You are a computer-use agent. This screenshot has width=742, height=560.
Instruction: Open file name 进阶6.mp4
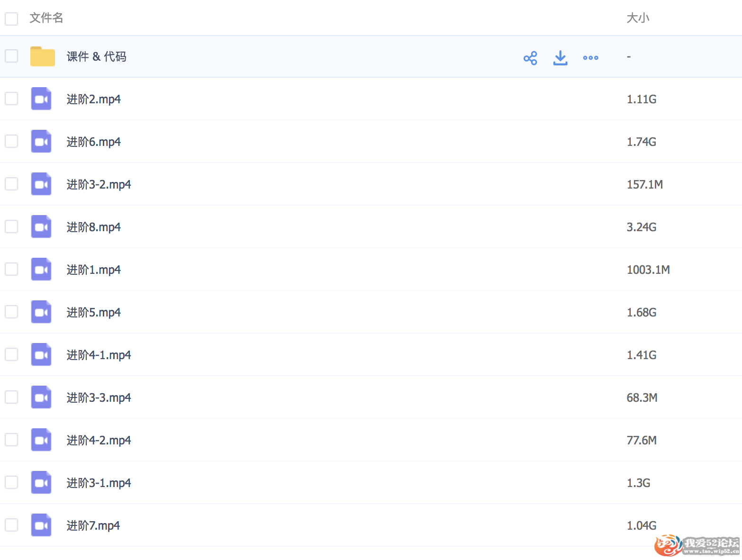94,142
